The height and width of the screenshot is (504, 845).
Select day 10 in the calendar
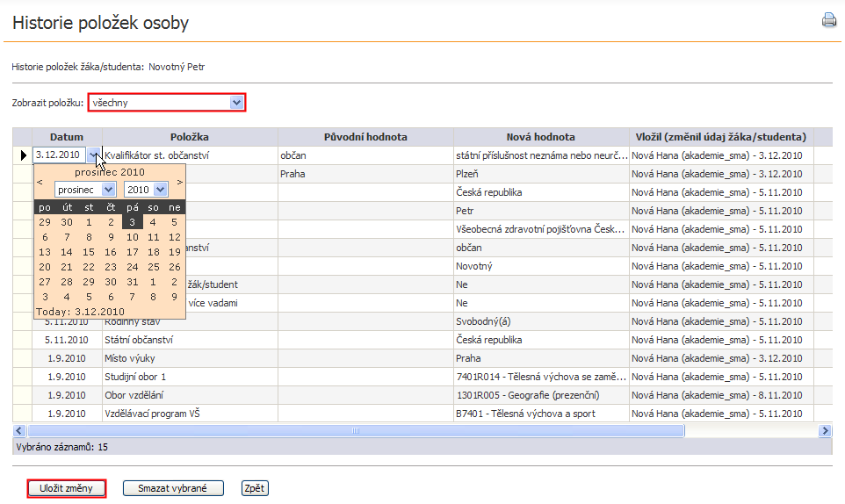(x=132, y=237)
